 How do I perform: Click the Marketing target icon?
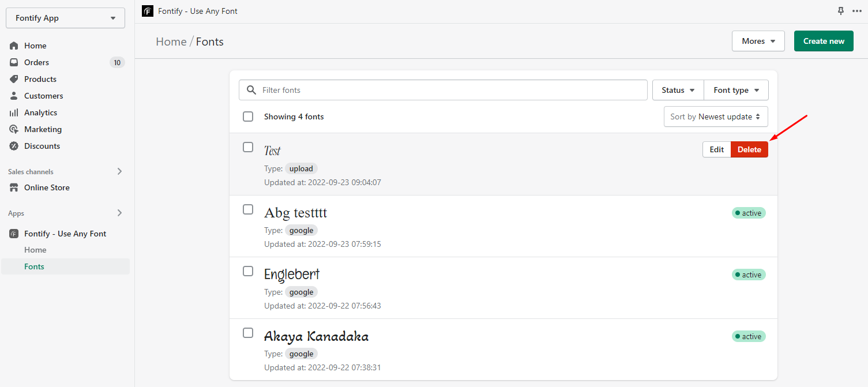click(14, 129)
